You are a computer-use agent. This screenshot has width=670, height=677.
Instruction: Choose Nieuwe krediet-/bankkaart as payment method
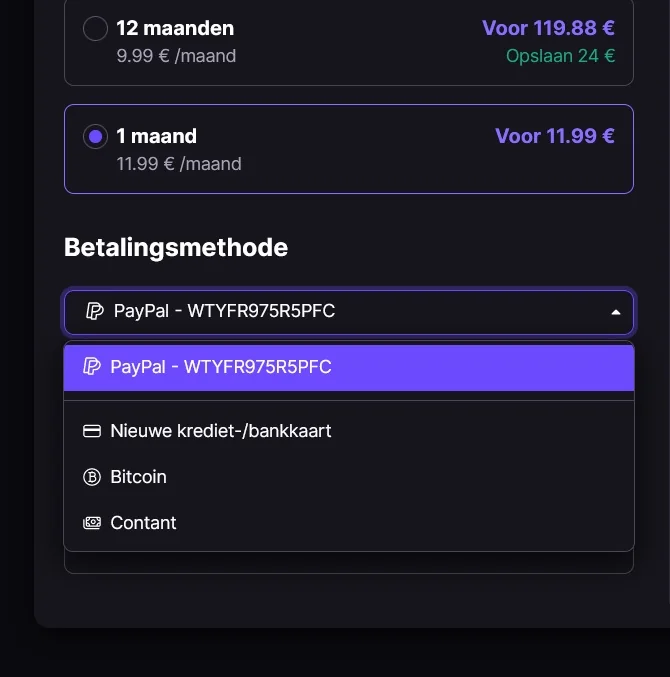point(220,431)
